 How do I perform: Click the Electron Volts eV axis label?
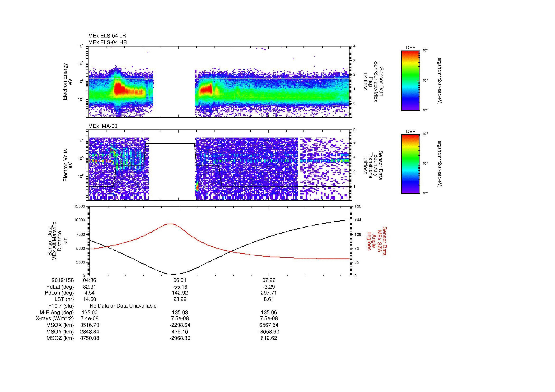point(67,165)
